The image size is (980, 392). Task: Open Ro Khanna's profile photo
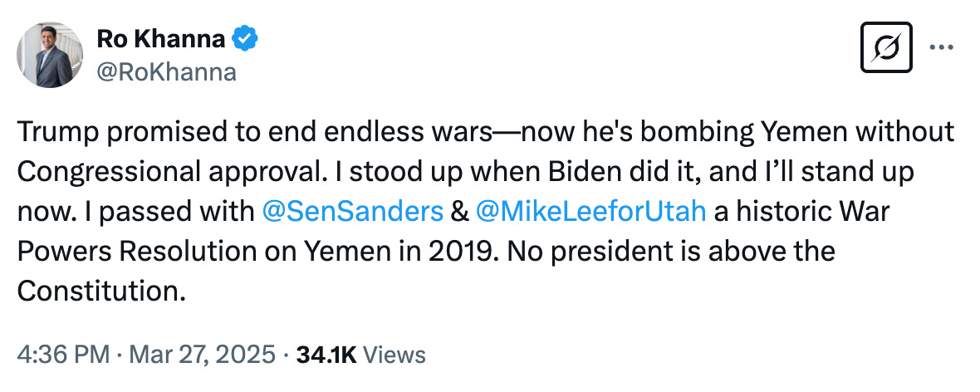49,55
